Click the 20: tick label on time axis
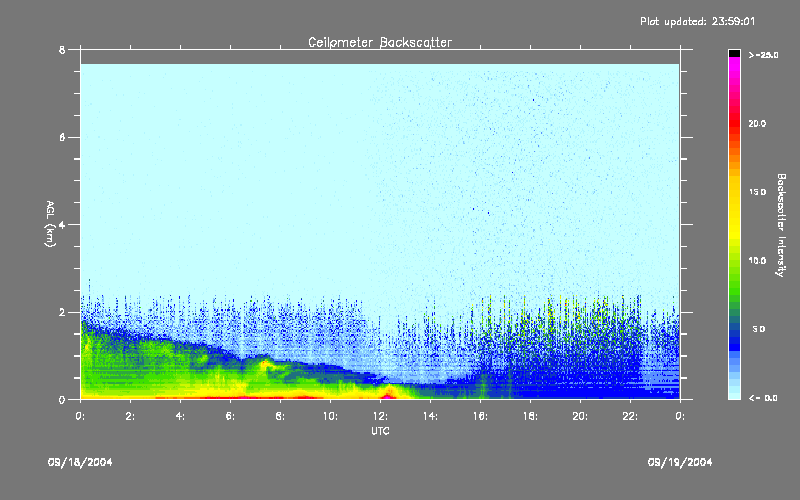Image resolution: width=800 pixels, height=500 pixels. (580, 416)
